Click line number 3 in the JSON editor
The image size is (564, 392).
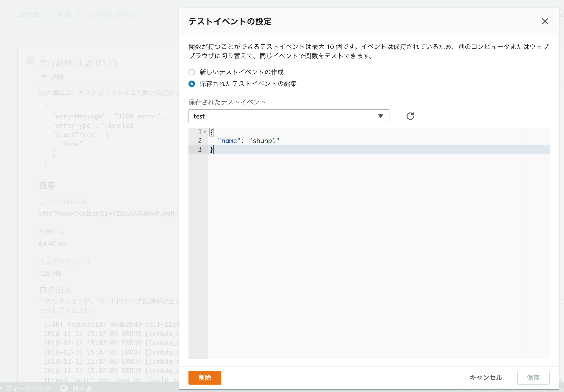200,149
